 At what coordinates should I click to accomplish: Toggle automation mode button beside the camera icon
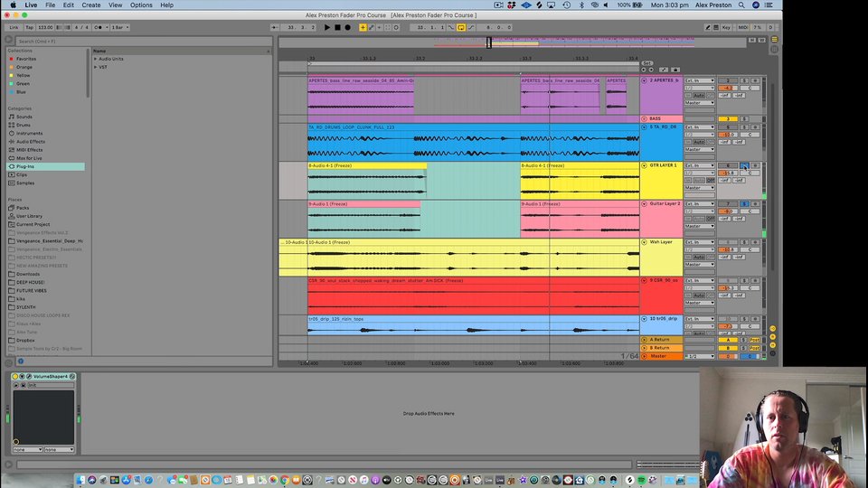tap(664, 70)
